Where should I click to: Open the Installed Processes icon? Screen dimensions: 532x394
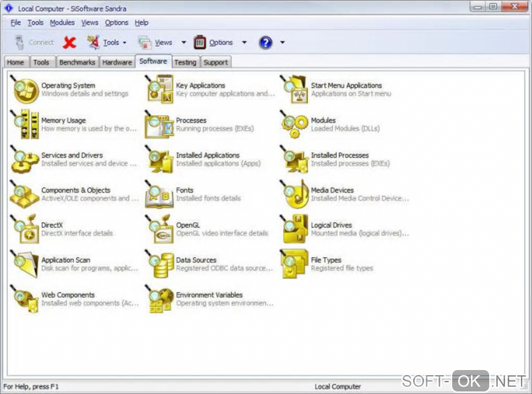click(x=294, y=159)
